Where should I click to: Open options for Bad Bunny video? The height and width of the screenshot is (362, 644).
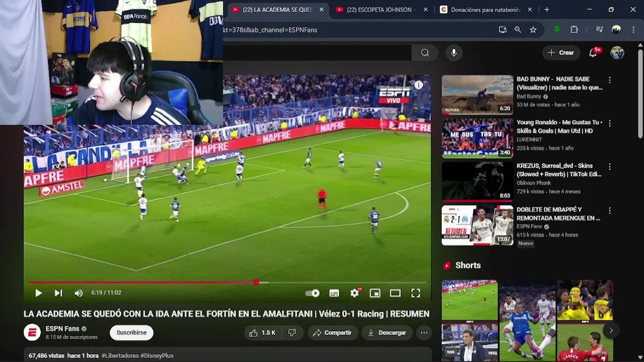point(610,80)
